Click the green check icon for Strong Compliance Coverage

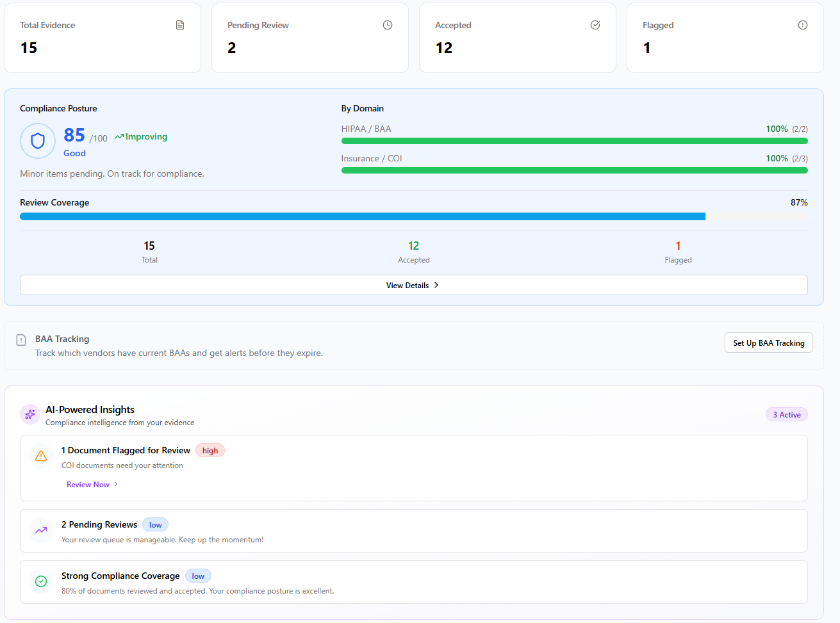[x=41, y=581]
